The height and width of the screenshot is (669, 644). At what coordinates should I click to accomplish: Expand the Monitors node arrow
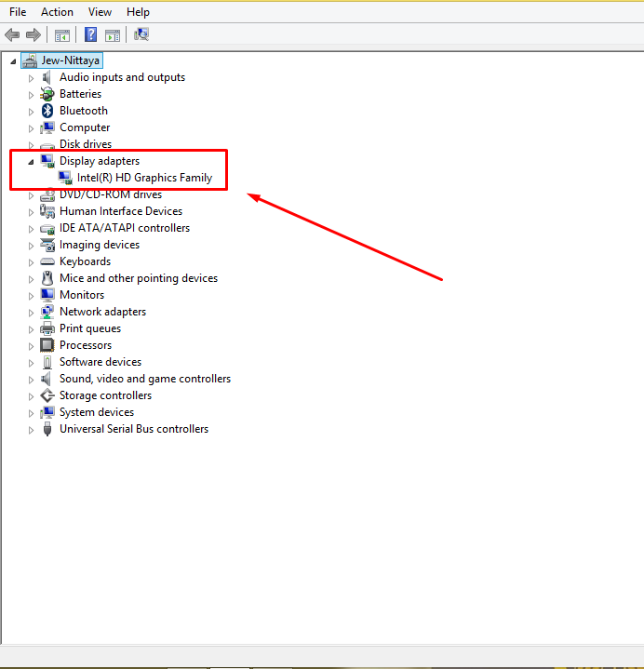tap(31, 296)
